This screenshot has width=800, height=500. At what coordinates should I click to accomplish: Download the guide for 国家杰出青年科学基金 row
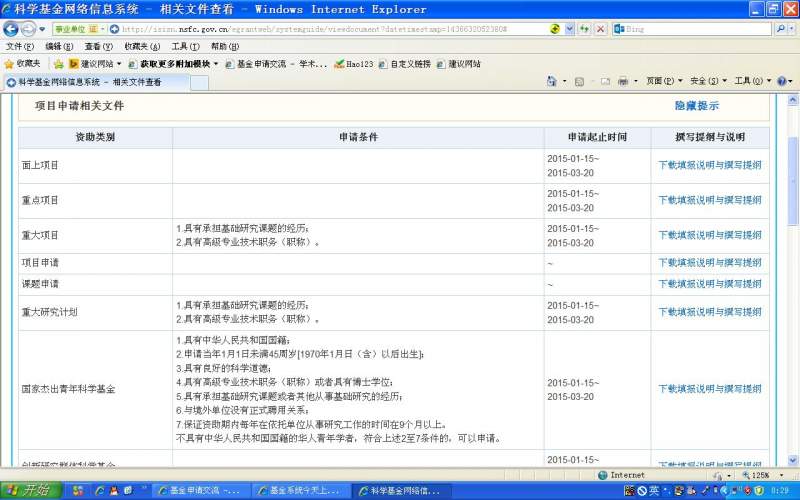(x=710, y=389)
